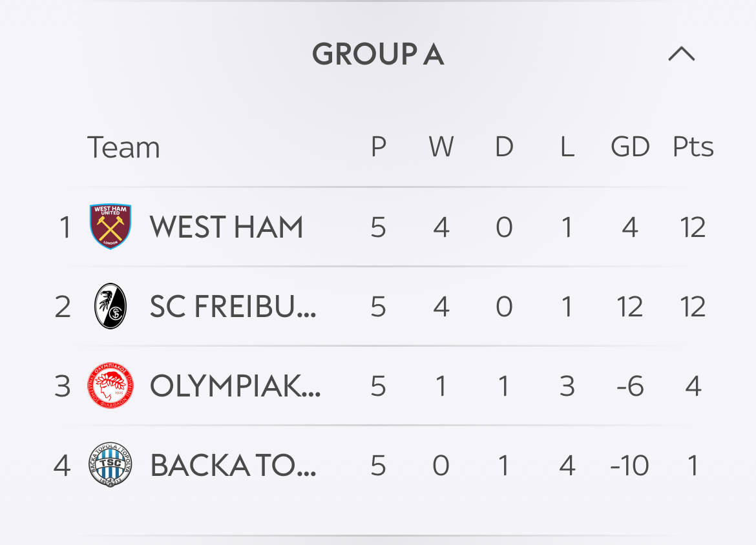Select the TSC Backa Topola badge
The height and width of the screenshot is (545, 756).
[110, 465]
